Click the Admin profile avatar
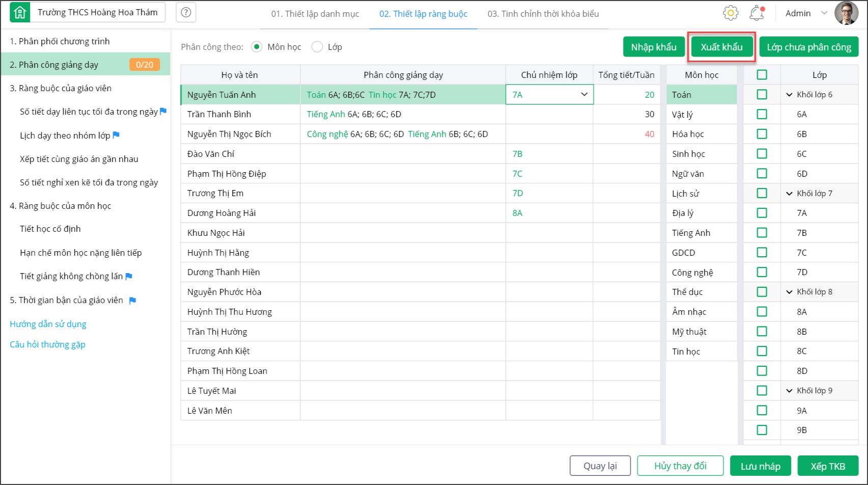 (x=846, y=13)
